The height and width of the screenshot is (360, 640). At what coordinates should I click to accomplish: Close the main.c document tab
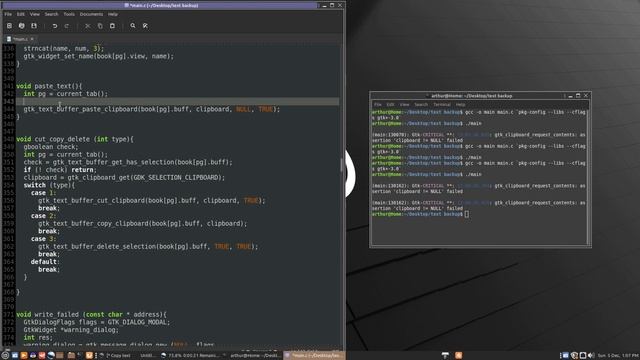point(32,39)
